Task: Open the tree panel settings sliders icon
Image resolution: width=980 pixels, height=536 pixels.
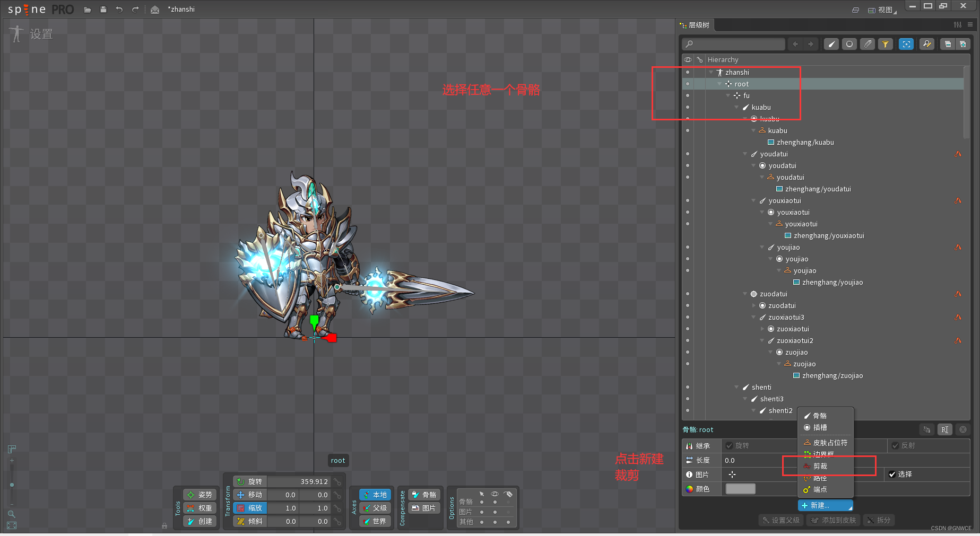Action: click(x=958, y=24)
